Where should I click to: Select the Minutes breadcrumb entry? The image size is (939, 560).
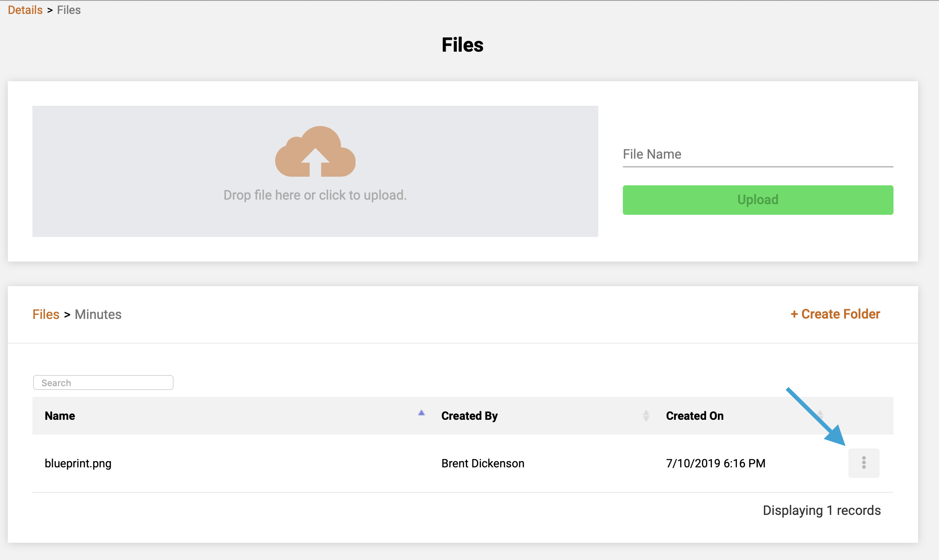(98, 314)
